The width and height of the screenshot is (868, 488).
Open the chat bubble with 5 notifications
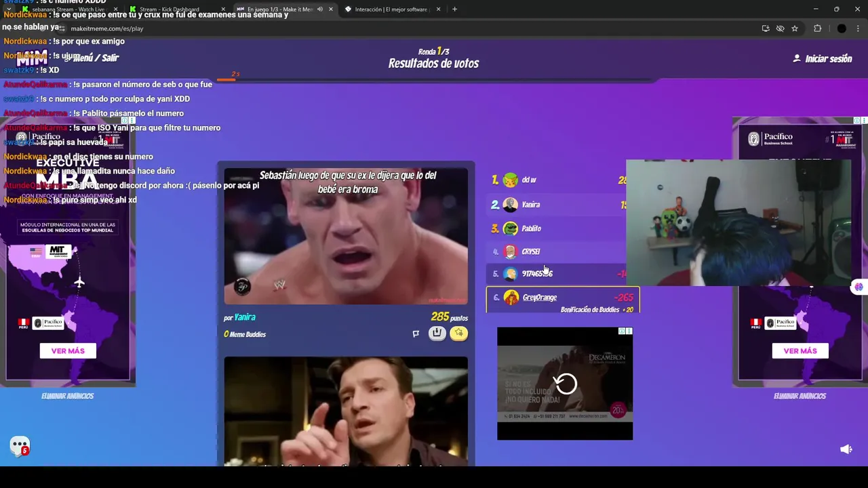(20, 446)
